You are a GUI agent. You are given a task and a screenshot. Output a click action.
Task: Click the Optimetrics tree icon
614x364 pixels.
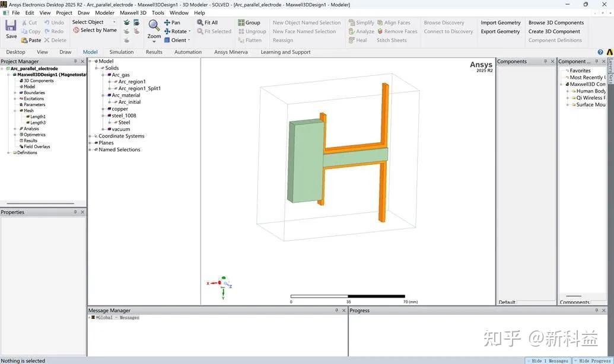tap(21, 135)
